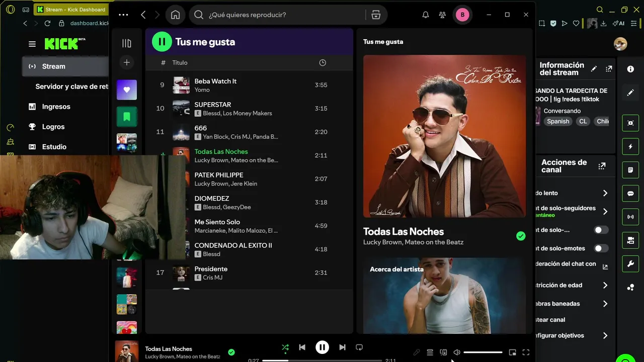644x362 pixels.
Task: Select the PATEK PHILIPPE track
Action: [250, 179]
